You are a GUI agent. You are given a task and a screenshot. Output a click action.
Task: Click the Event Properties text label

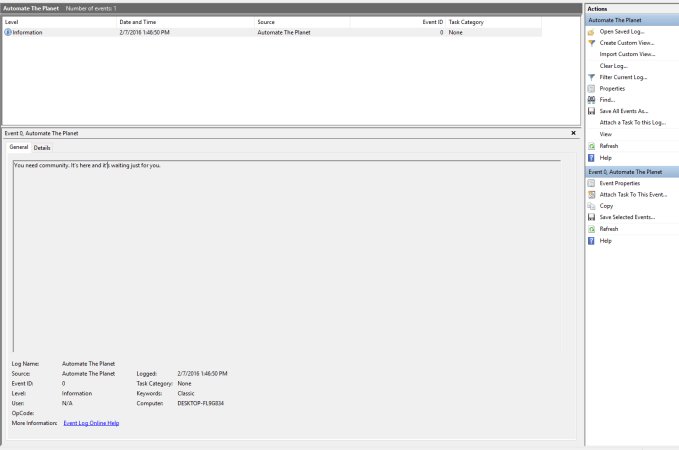620,183
